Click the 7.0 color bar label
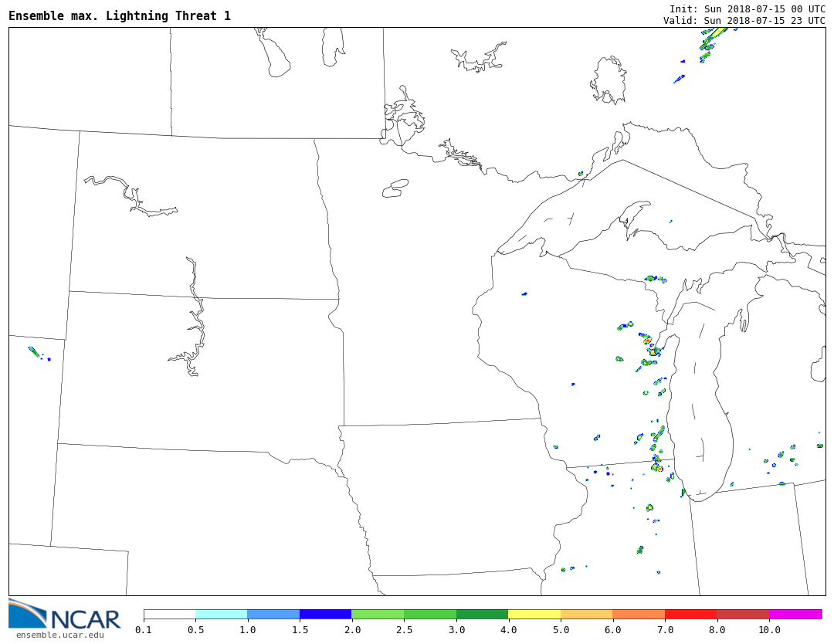The image size is (834, 644). pyautogui.click(x=665, y=630)
